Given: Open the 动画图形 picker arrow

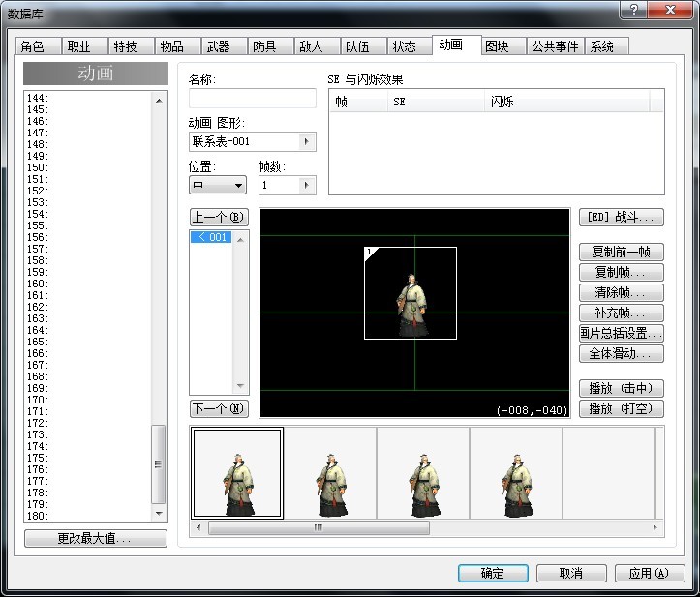Looking at the screenshot, I should tap(307, 142).
